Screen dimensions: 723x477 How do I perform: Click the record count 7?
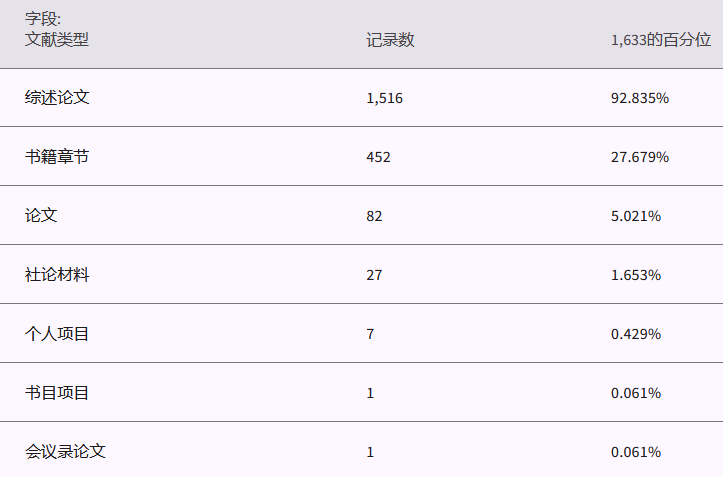point(370,334)
